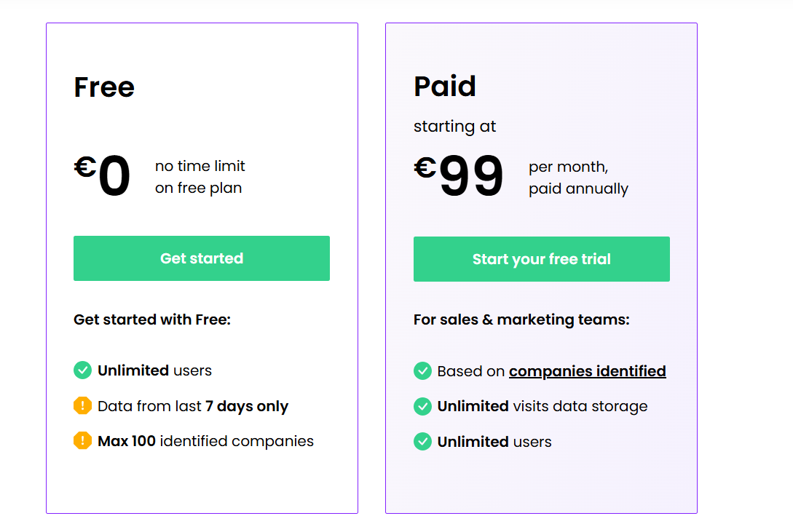Click the warning icon next to Max 100 companies
The width and height of the screenshot is (793, 532).
click(82, 441)
